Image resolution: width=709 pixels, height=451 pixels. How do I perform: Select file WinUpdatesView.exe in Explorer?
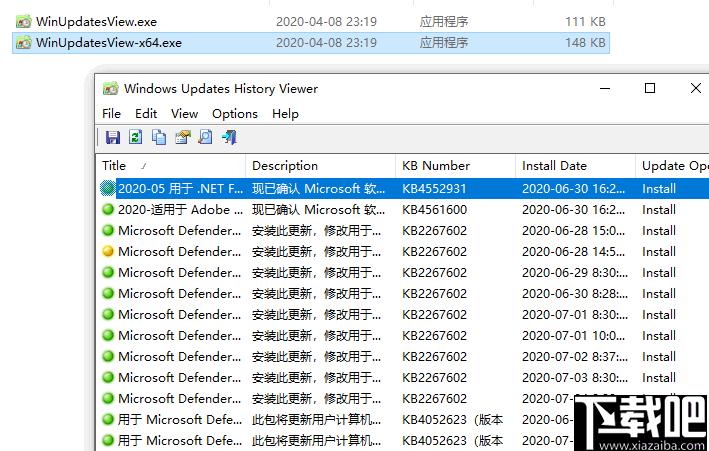point(96,21)
